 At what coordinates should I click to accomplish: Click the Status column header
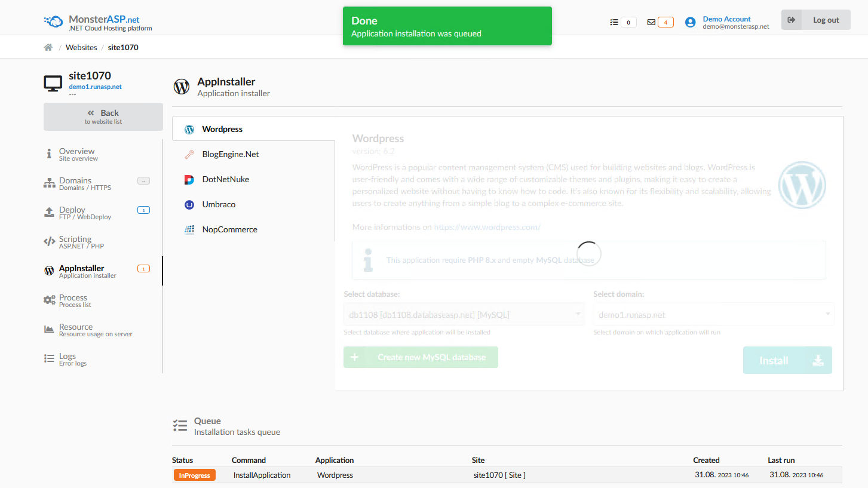[182, 460]
